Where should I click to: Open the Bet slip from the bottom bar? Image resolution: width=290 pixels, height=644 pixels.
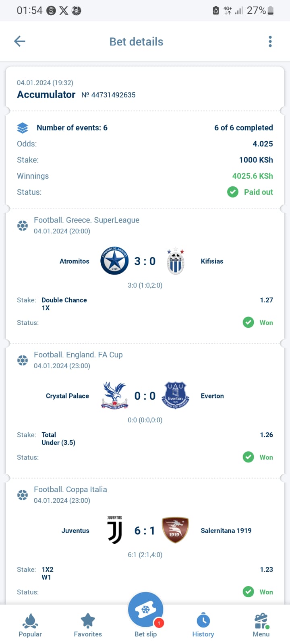pos(145,610)
